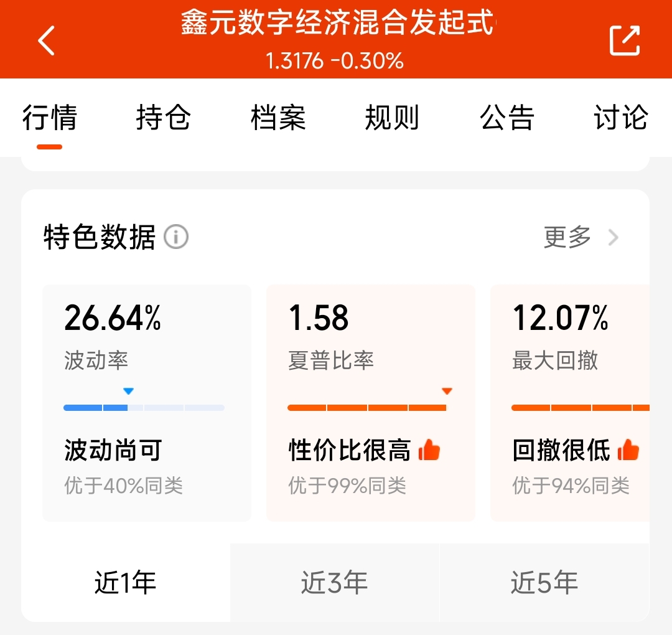Tap 优于94%同类 text
The width and height of the screenshot is (672, 635).
click(571, 486)
